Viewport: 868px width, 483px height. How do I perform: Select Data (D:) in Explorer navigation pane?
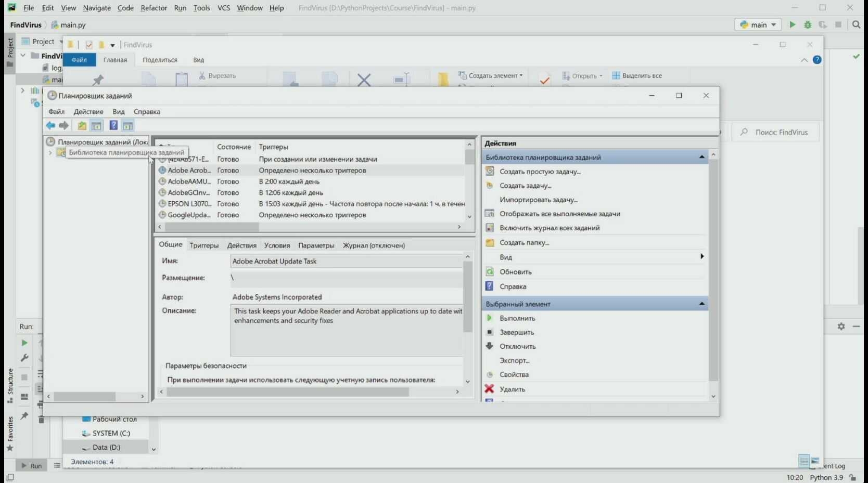[106, 447]
